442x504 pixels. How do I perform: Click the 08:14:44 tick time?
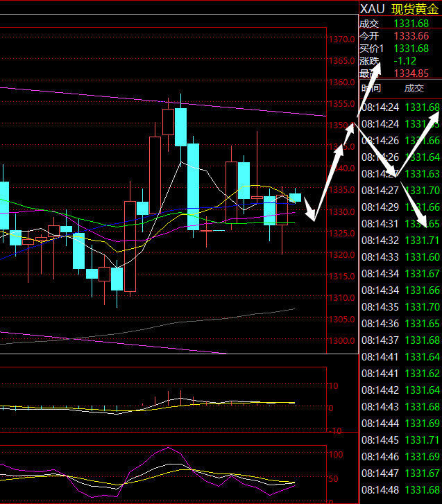(x=380, y=424)
